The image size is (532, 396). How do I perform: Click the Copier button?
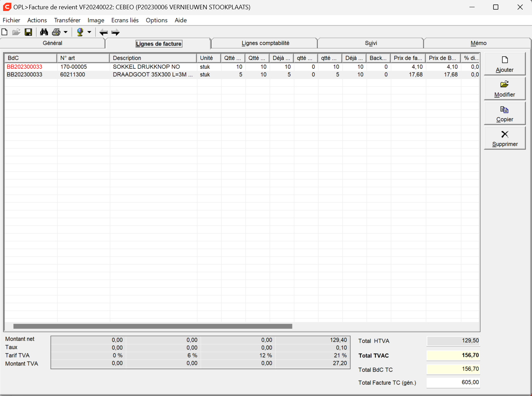505,113
